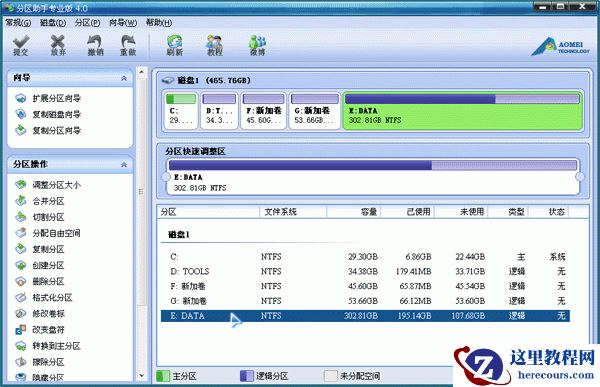
Task: Select the E:DATA green block in disk map
Action: [463, 110]
